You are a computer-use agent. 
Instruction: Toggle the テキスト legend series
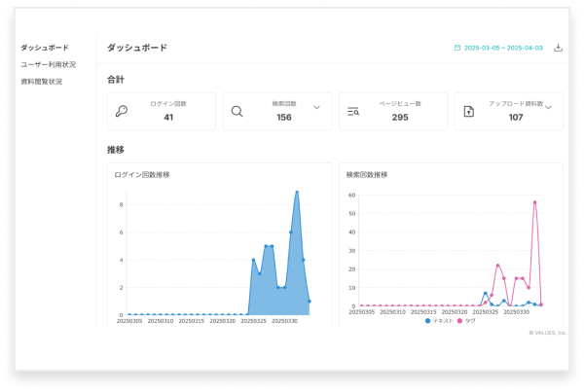439,321
